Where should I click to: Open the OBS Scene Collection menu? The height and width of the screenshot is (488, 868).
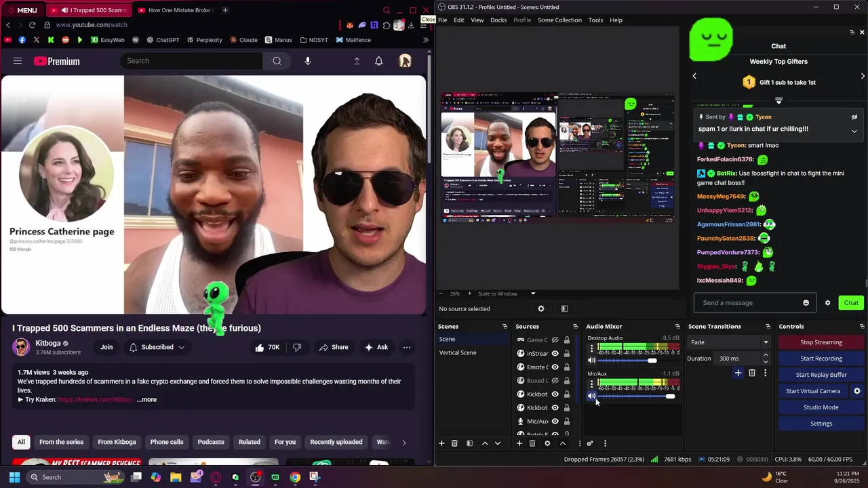(x=559, y=20)
